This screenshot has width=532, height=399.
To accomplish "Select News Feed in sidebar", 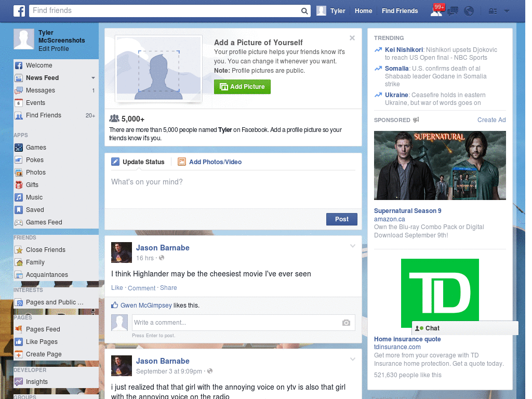I will (43, 78).
